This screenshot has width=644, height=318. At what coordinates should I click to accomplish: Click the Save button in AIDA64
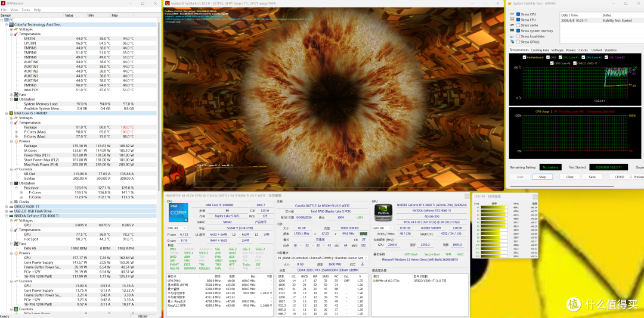coord(592,177)
